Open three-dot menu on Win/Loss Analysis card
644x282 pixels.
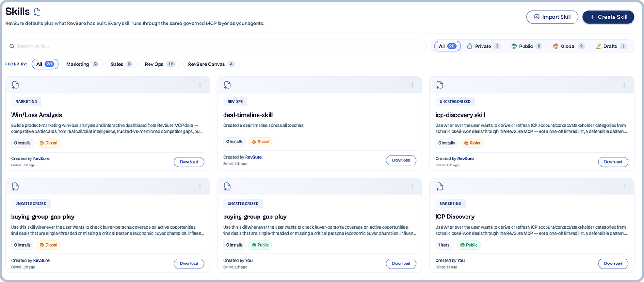pyautogui.click(x=200, y=85)
